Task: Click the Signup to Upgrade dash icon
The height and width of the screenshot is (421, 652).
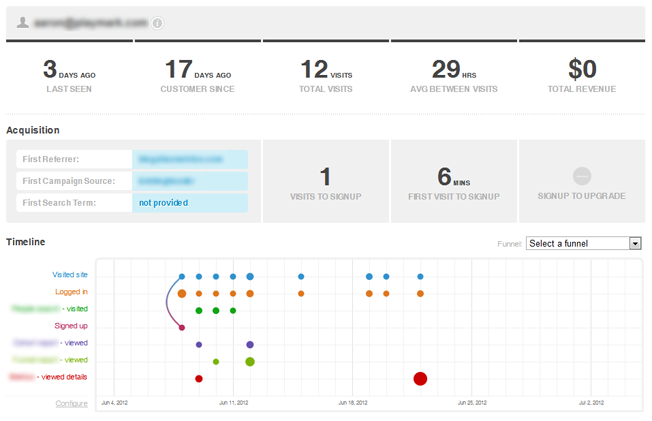Action: tap(582, 176)
